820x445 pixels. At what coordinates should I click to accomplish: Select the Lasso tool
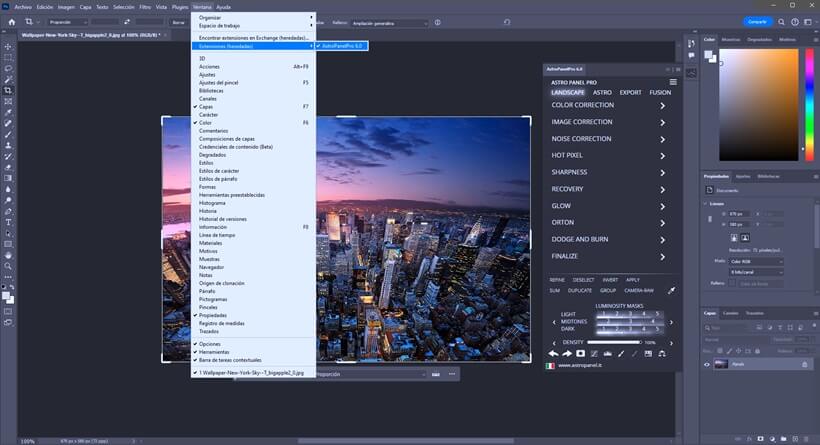coord(8,69)
